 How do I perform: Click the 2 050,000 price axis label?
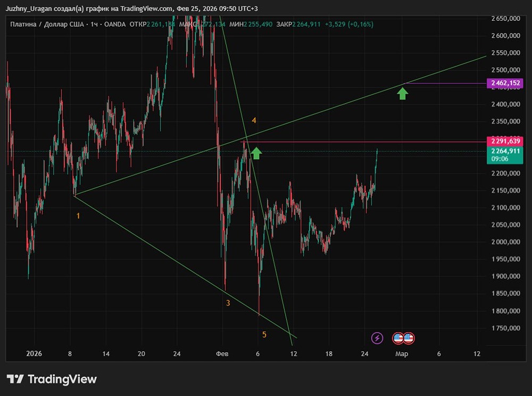pos(505,225)
